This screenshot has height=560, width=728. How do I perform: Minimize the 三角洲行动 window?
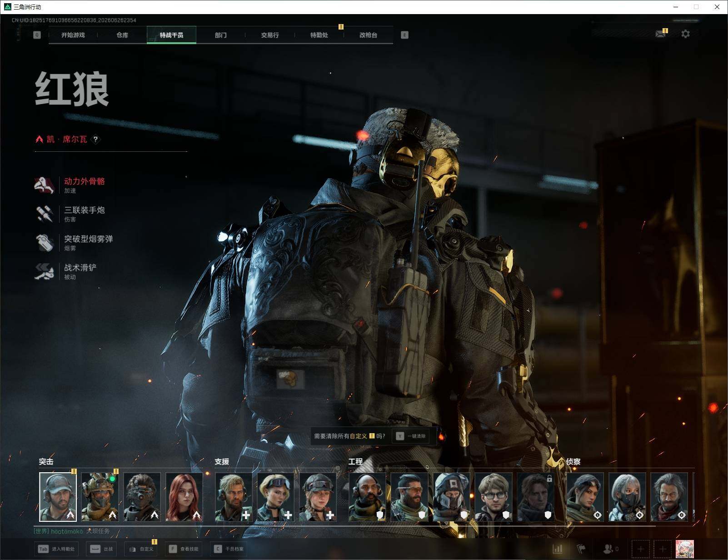[676, 7]
